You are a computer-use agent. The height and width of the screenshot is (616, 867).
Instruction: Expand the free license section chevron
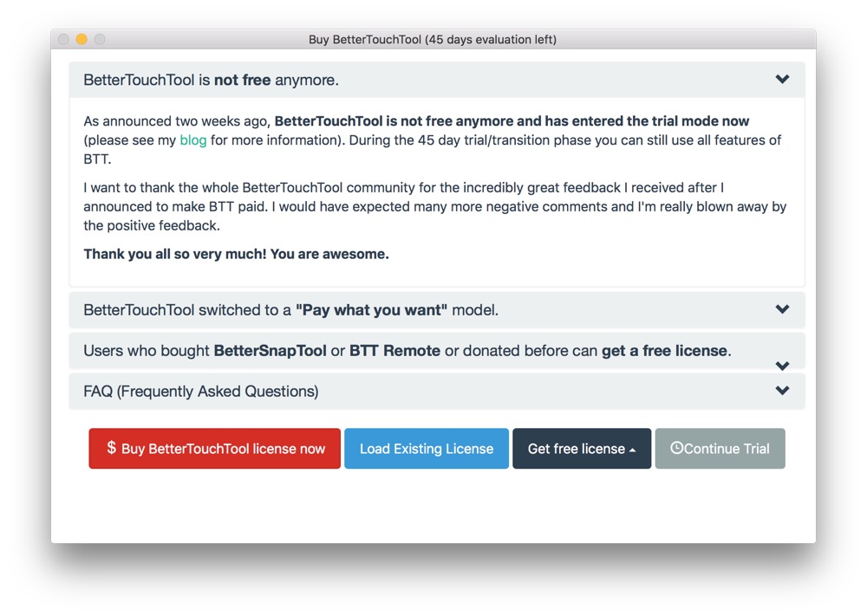782,366
